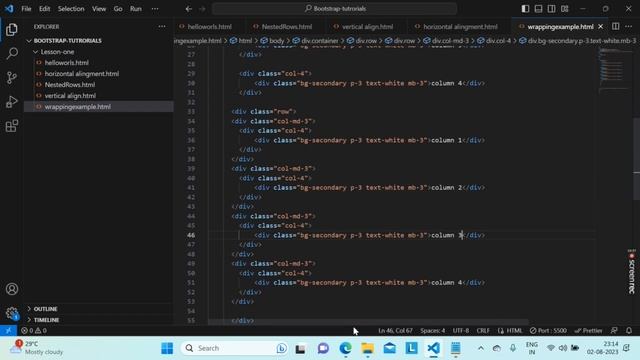640x360 pixels.
Task: Open editor More Actions ellipsis
Action: (629, 27)
